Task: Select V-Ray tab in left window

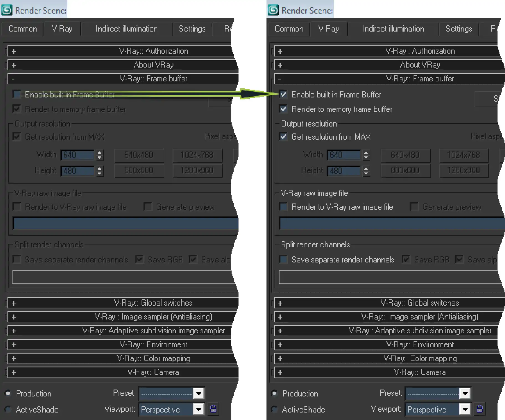Action: [62, 29]
